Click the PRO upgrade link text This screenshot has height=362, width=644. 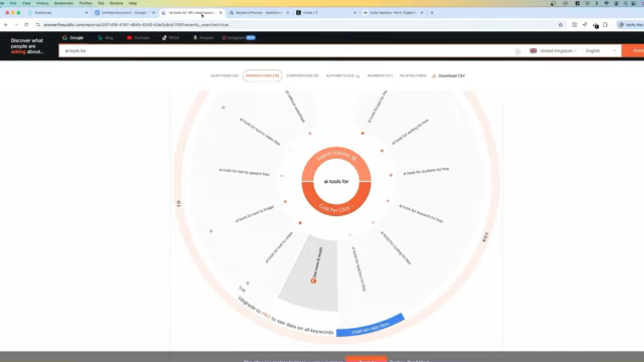tap(266, 315)
